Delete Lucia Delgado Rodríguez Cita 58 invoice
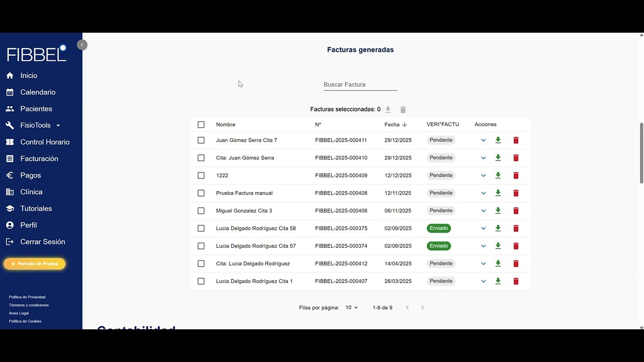 pyautogui.click(x=516, y=228)
